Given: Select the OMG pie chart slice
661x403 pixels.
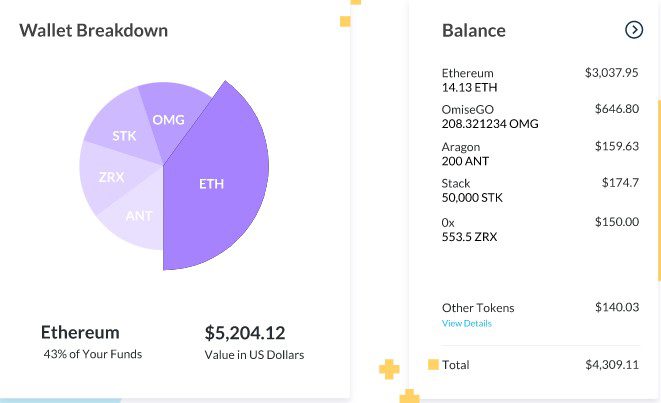Looking at the screenshot, I should [166, 118].
